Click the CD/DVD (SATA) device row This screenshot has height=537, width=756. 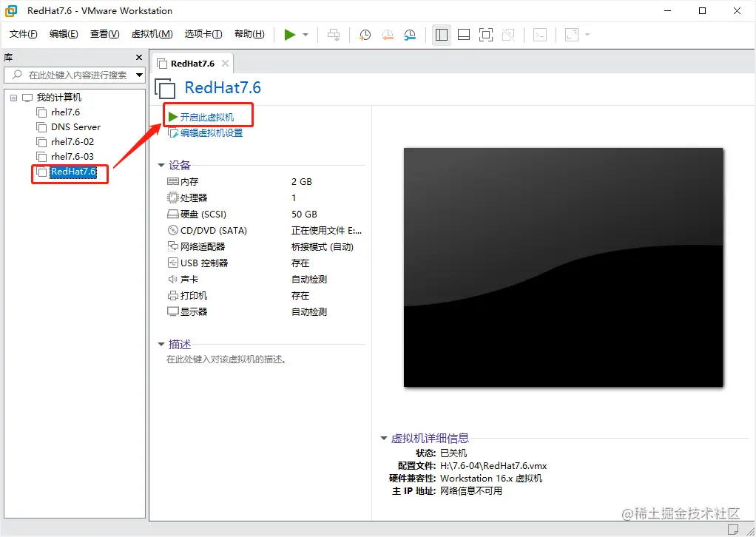point(263,231)
